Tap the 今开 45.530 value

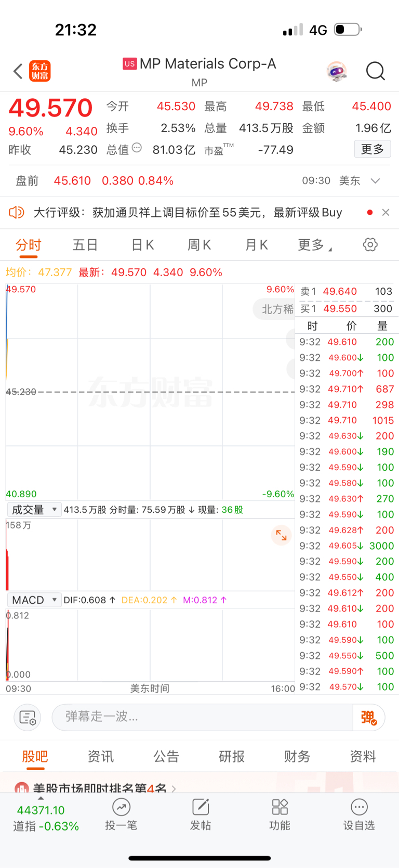176,106
